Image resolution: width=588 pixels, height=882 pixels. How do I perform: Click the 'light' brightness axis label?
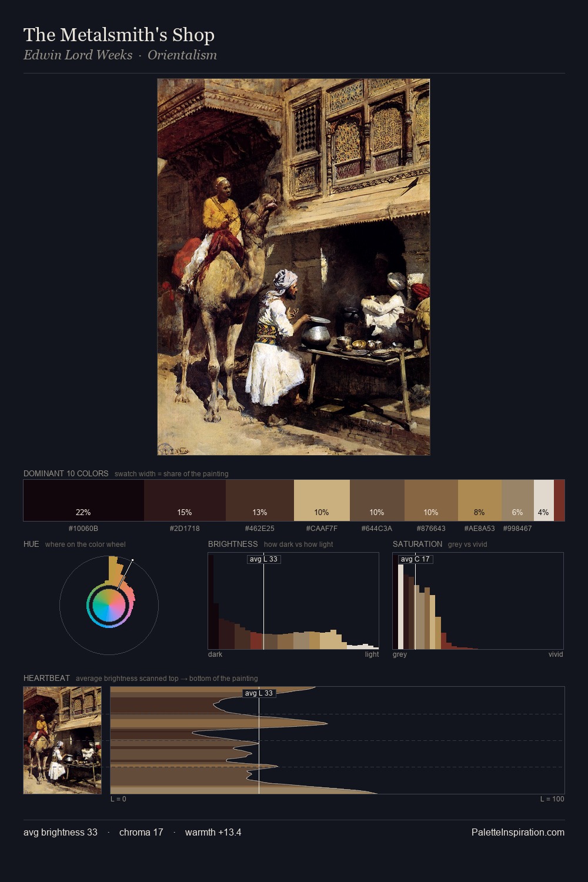click(372, 654)
